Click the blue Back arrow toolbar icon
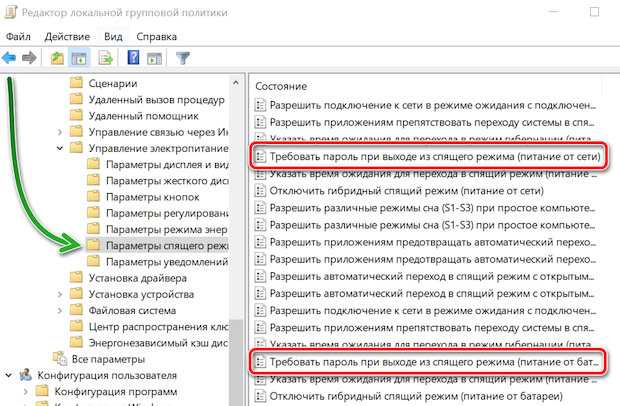620x406 pixels. [9, 58]
